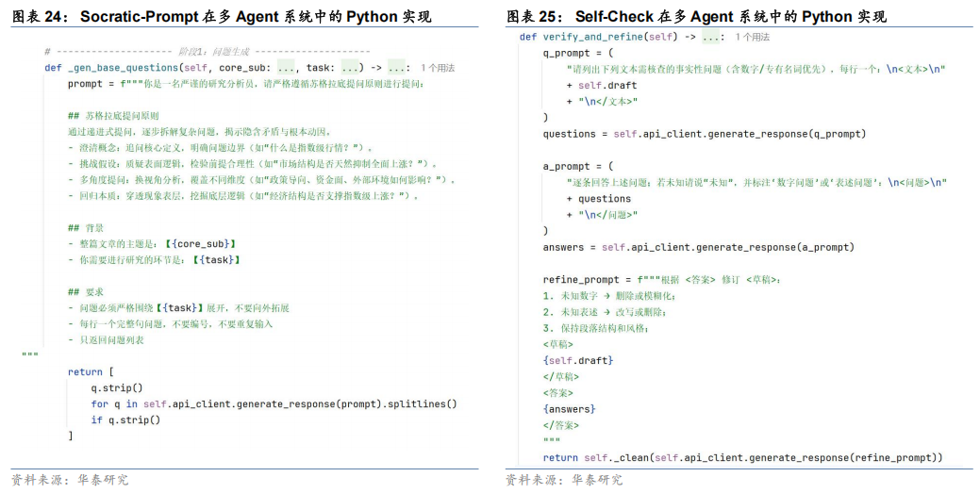The width and height of the screenshot is (980, 493).
Task: Click the "## 苏格拉底提问原则" heading line
Action: pos(113,116)
